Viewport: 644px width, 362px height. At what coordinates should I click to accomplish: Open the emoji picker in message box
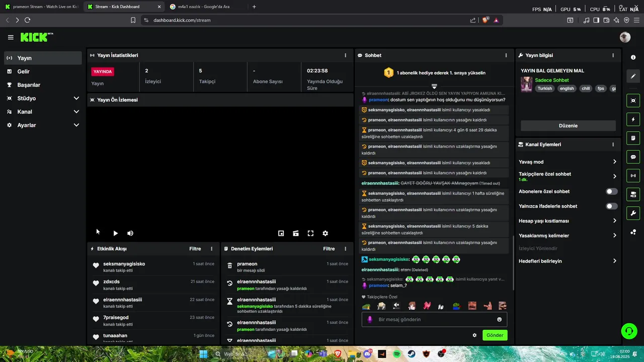tap(499, 319)
